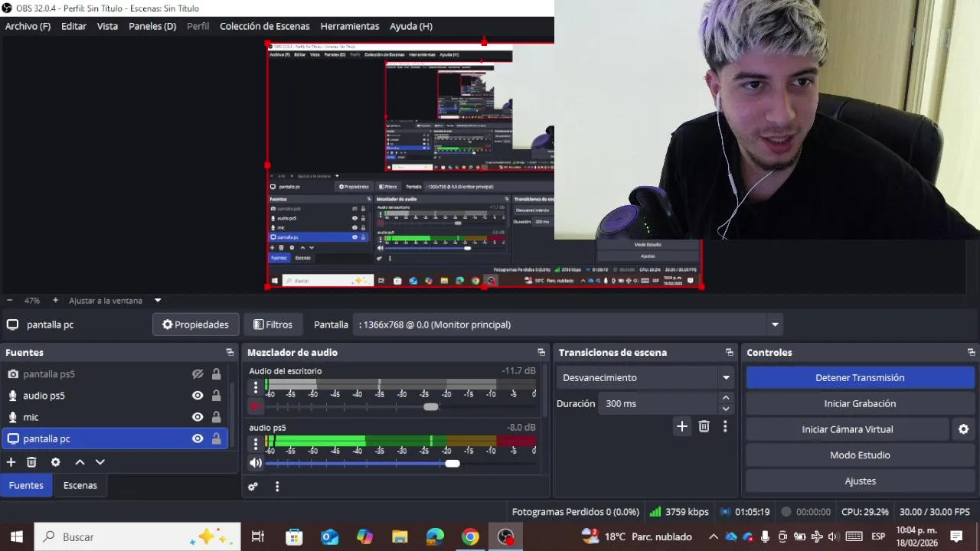Open Editar menu

point(73,26)
